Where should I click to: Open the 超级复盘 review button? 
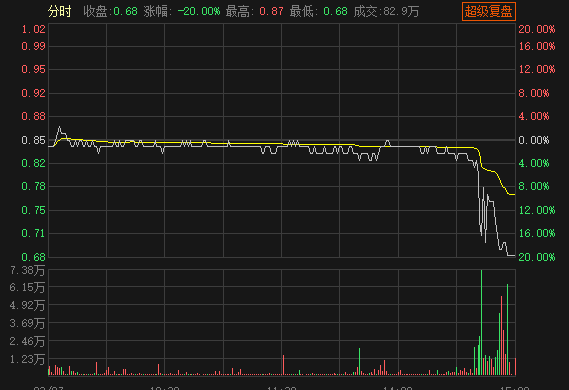488,12
